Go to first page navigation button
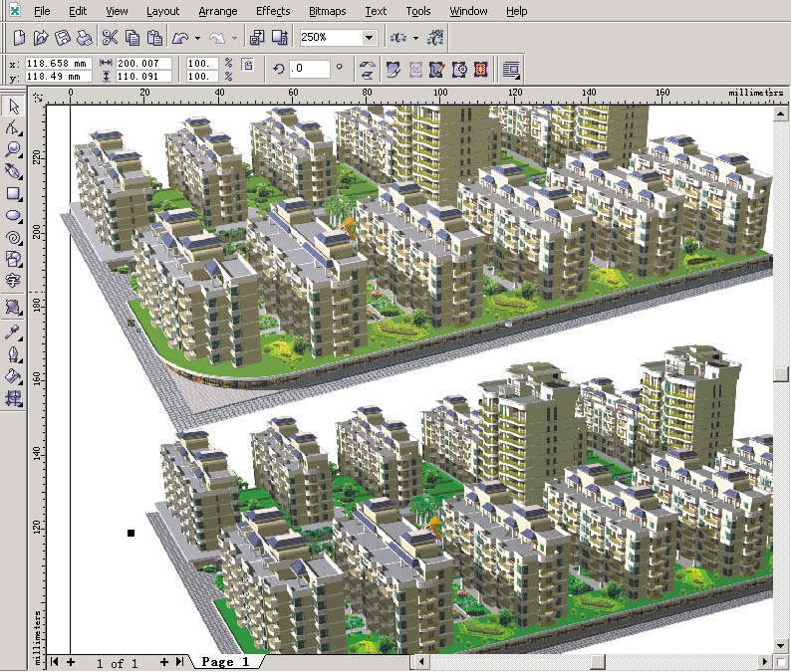Viewport: 791px width, 672px height. click(55, 662)
